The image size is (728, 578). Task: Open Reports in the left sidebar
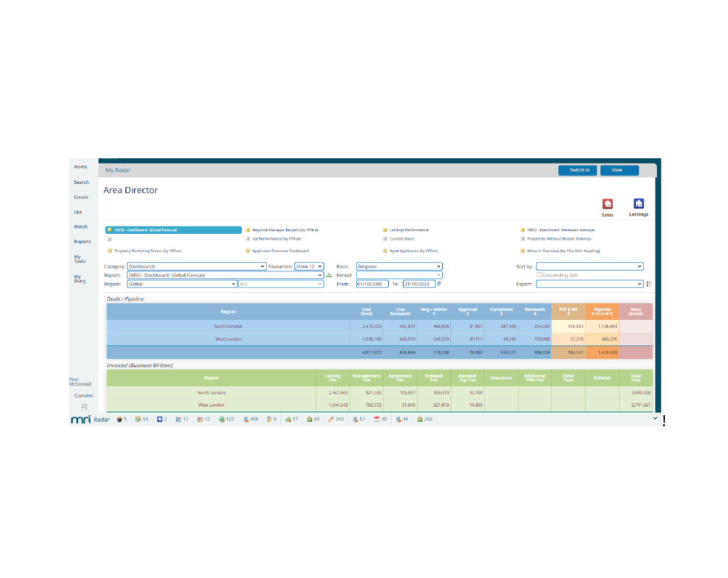click(x=82, y=241)
